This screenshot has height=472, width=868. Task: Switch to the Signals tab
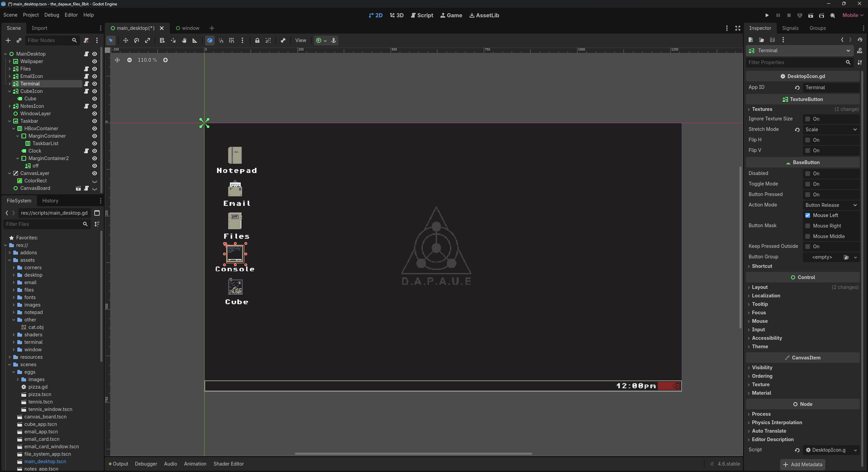pos(790,28)
